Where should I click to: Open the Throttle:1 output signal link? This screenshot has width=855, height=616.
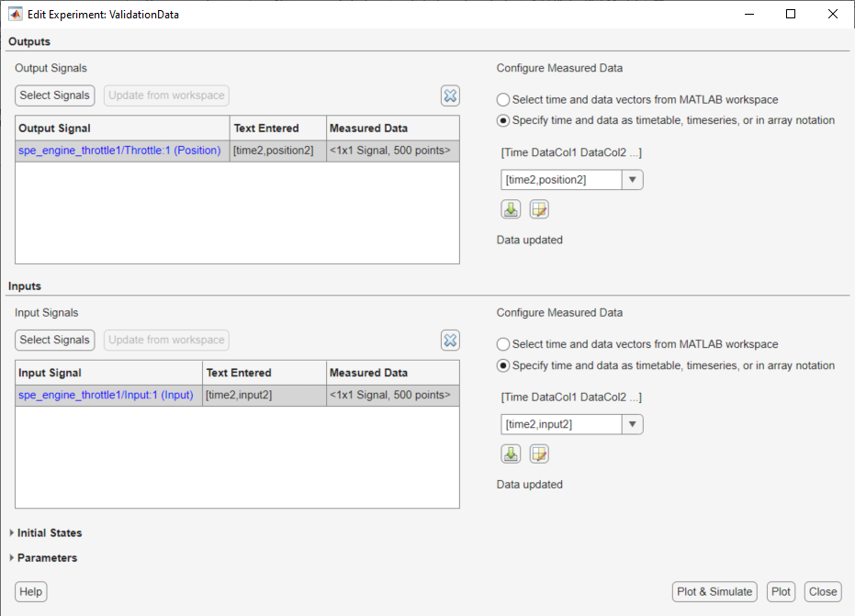(x=121, y=150)
